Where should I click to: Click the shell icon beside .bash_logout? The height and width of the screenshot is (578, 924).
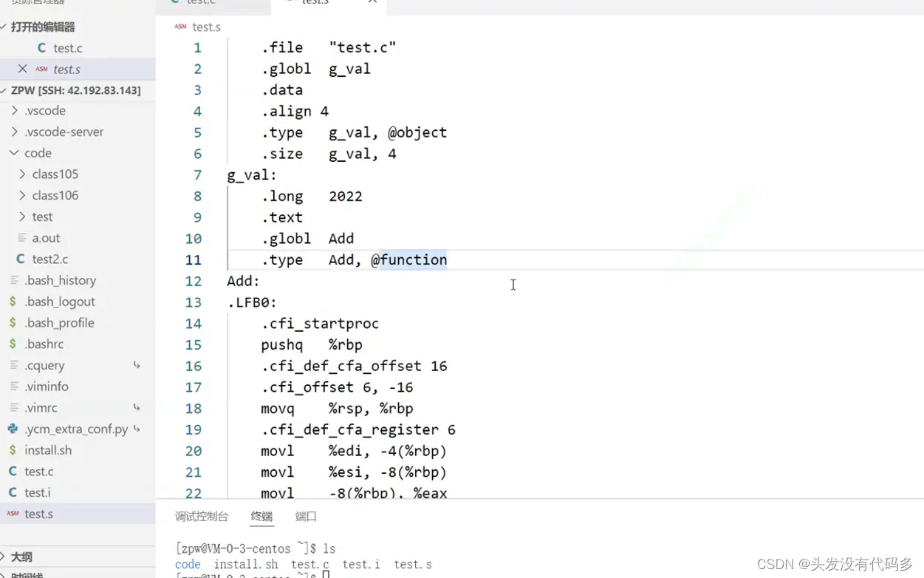[13, 302]
